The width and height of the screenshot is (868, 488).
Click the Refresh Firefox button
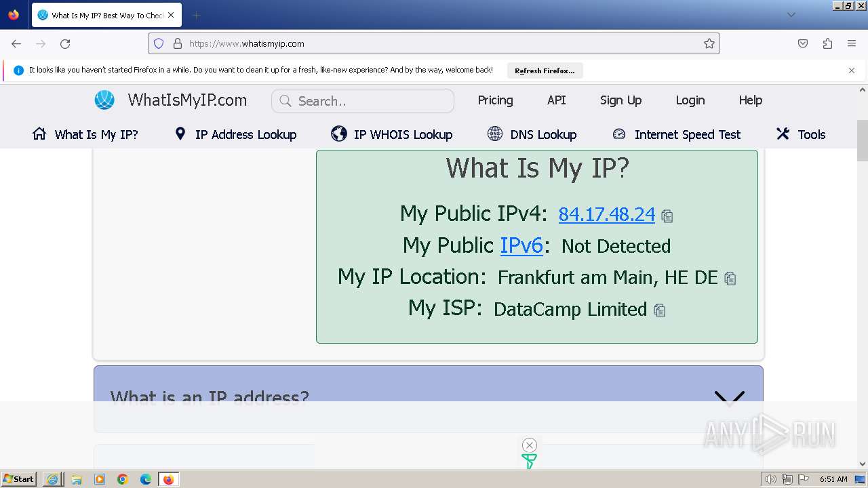tap(545, 70)
